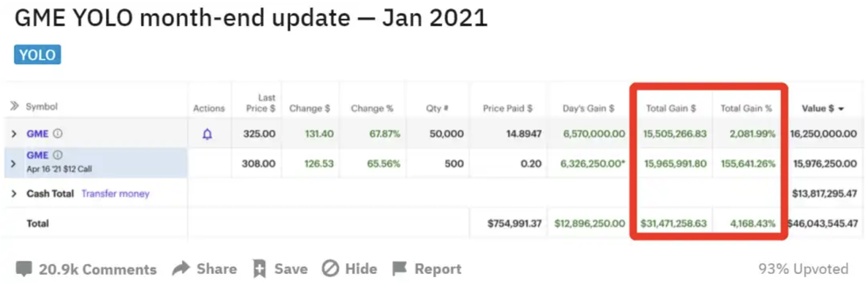
Task: Click the Save bookmark icon
Action: 259,269
